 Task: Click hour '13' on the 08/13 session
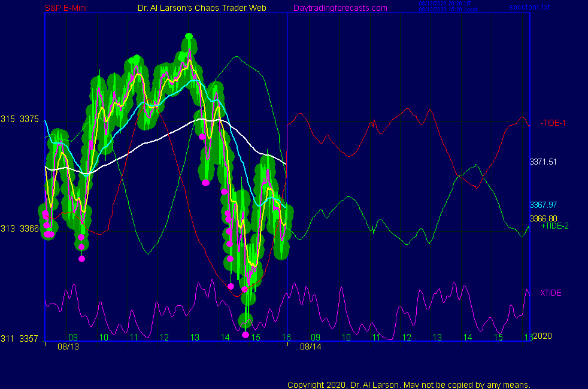pos(195,338)
